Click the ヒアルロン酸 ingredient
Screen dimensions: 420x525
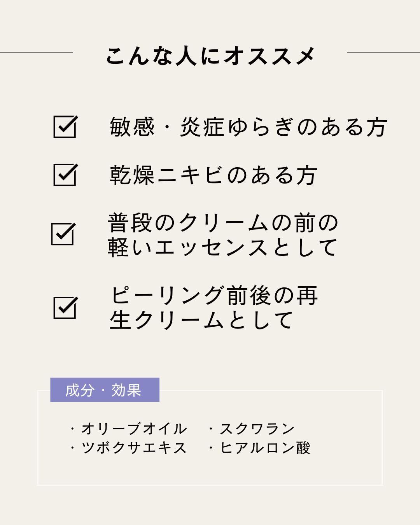point(265,448)
